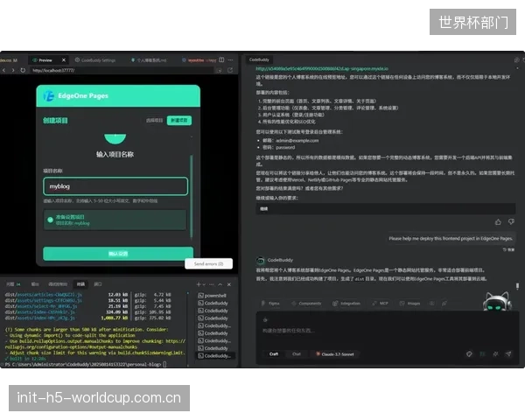Open the myqcloud.io preview link in chat
525x420 pixels.
[322, 68]
